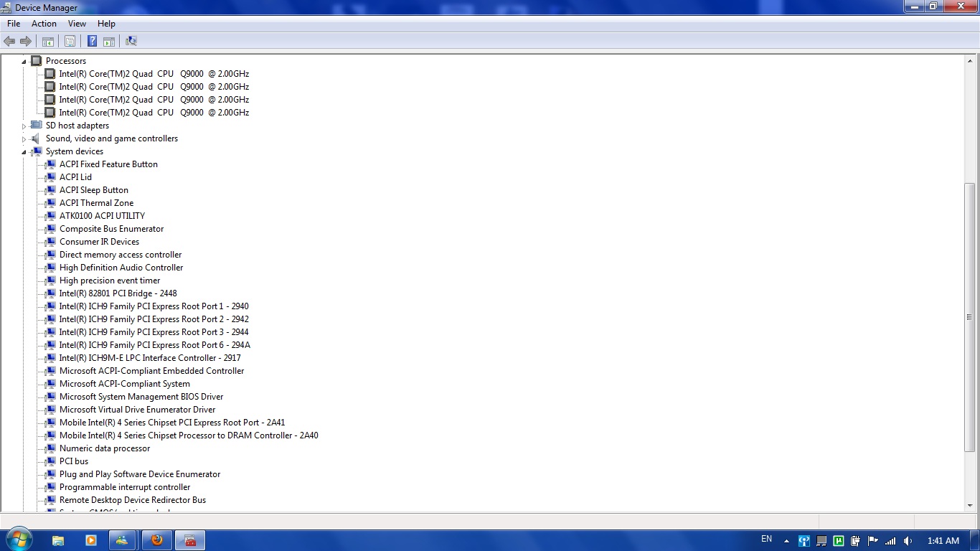Click the Processors category icon

coord(37,61)
